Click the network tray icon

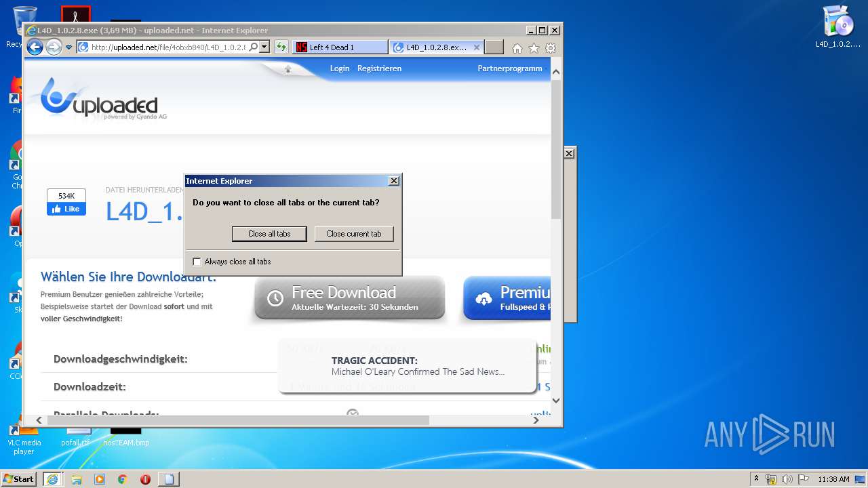click(771, 479)
